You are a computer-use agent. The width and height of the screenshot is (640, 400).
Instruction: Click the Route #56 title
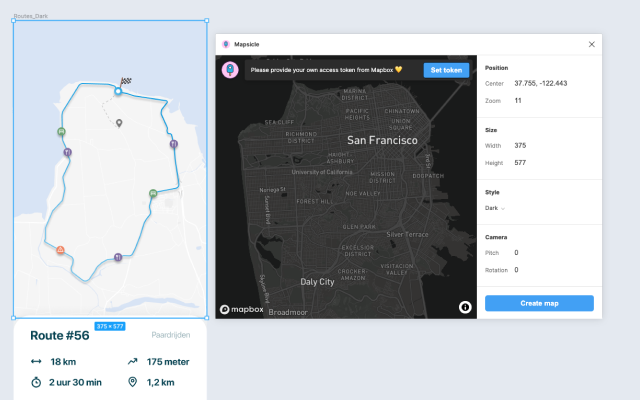60,335
